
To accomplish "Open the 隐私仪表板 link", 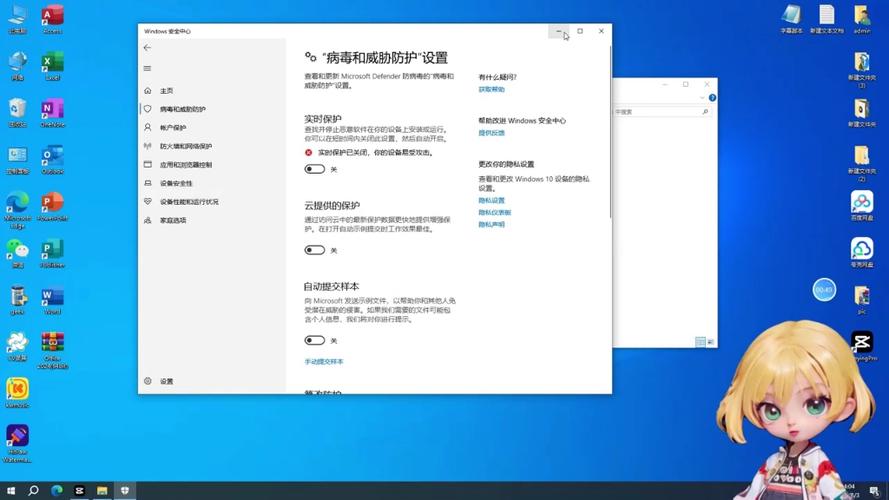I will (495, 213).
